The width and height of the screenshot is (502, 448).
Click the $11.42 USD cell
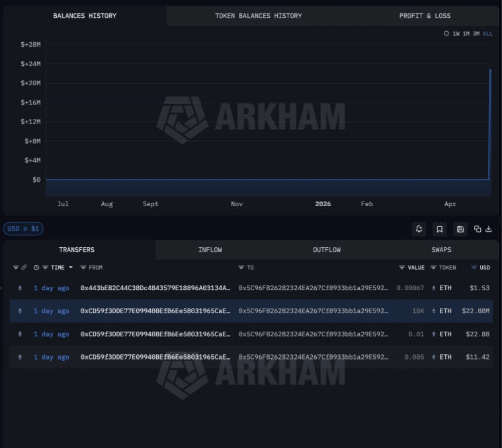pos(478,357)
